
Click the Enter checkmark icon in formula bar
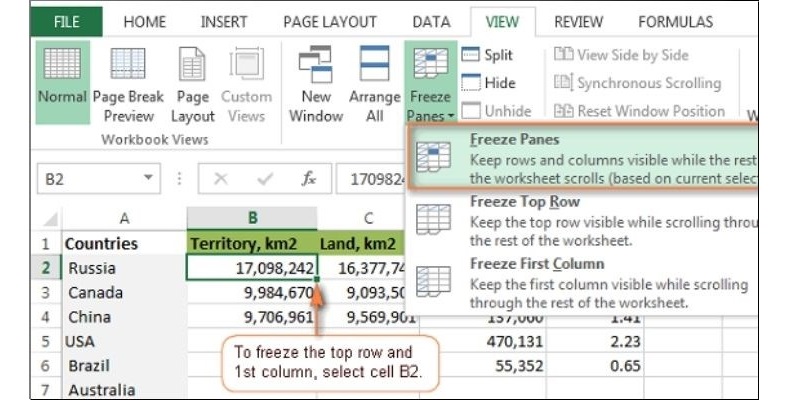pyautogui.click(x=265, y=179)
